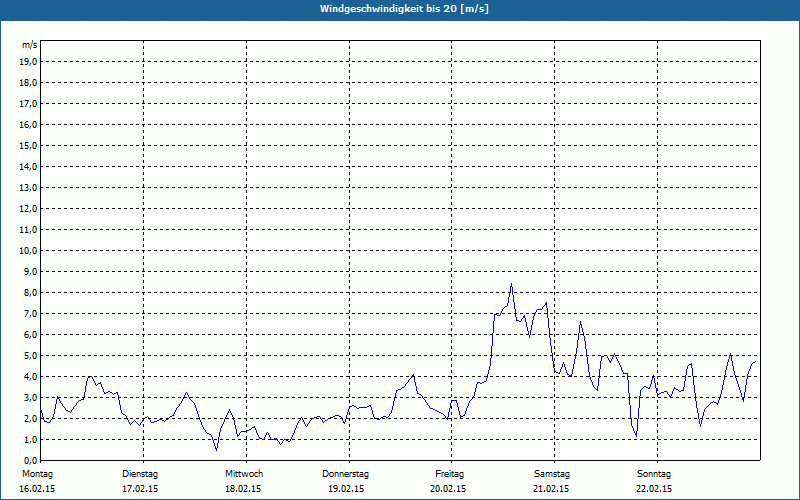Click the 19,0 y-axis label
Image resolution: width=800 pixels, height=500 pixels.
(x=28, y=62)
